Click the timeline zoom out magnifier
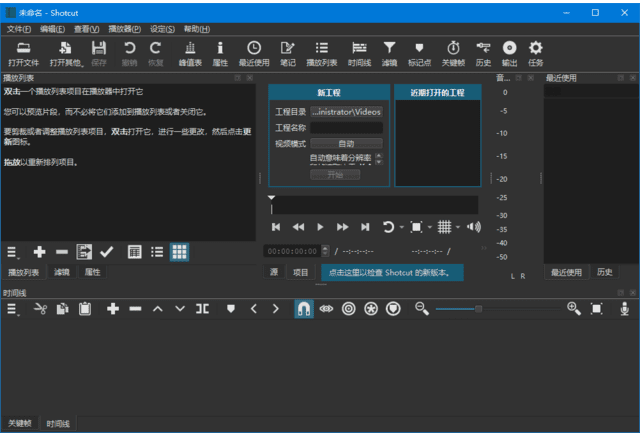The width and height of the screenshot is (642, 433). pos(421,309)
